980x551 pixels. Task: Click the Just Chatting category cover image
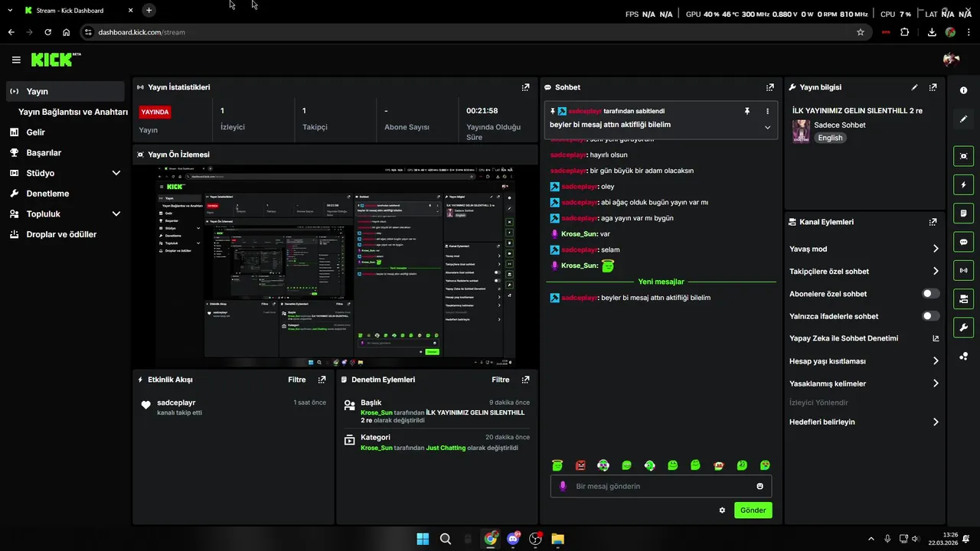(801, 131)
